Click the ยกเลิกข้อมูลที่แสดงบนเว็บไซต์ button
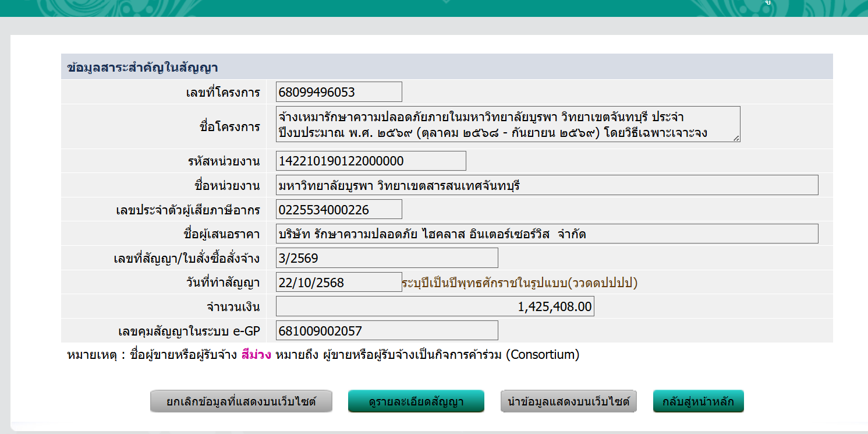 (241, 401)
